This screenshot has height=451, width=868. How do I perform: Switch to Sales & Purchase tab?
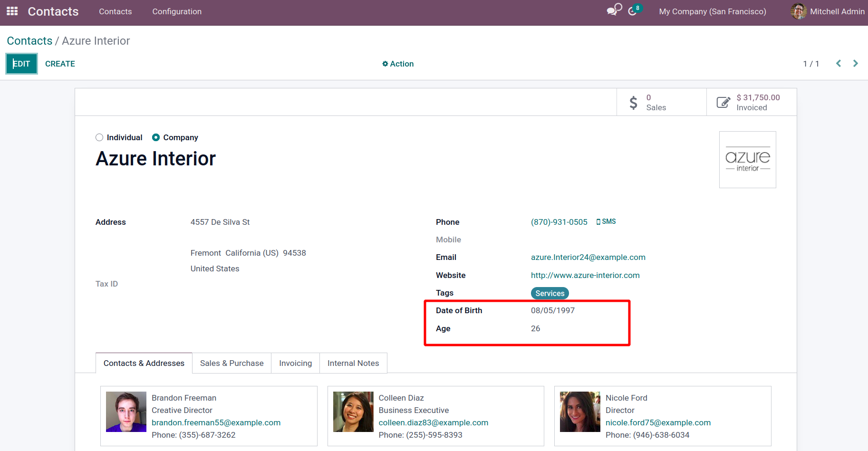coord(231,363)
